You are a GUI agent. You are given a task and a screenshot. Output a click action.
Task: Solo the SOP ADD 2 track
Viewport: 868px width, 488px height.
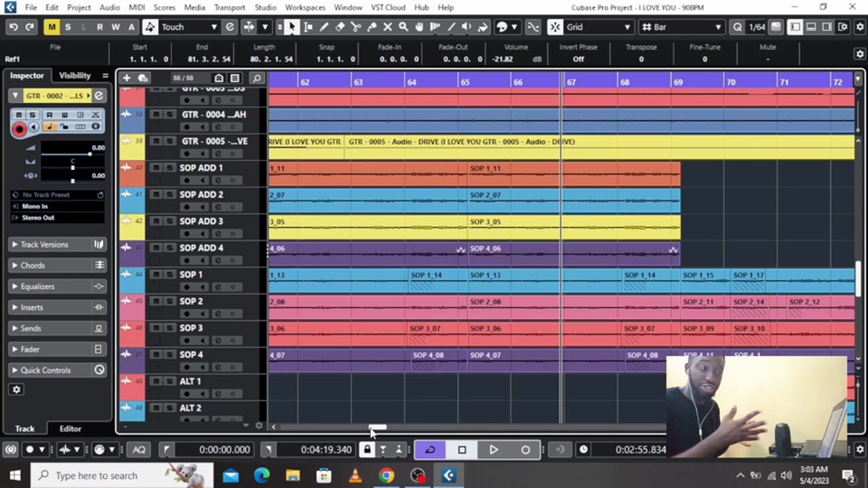click(x=170, y=195)
